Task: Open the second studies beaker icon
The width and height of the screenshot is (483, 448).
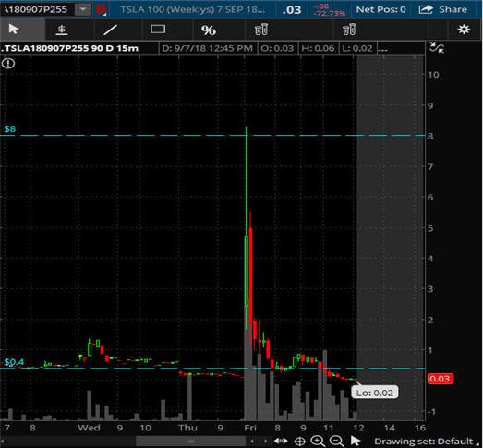Action: 349,30
